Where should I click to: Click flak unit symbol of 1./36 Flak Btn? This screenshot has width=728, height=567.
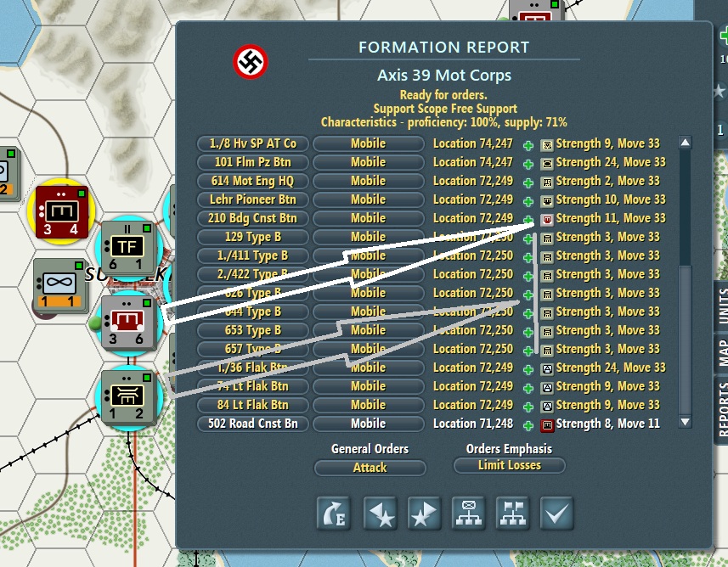tap(547, 369)
